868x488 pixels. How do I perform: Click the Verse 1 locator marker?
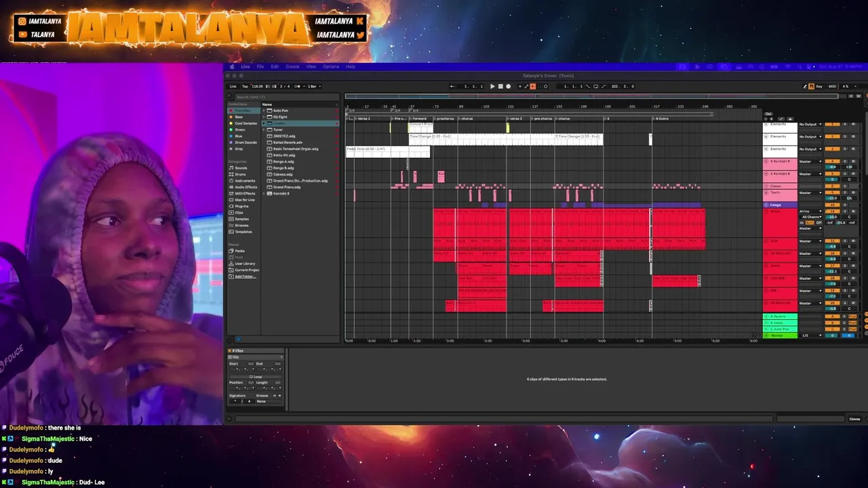[x=362, y=119]
